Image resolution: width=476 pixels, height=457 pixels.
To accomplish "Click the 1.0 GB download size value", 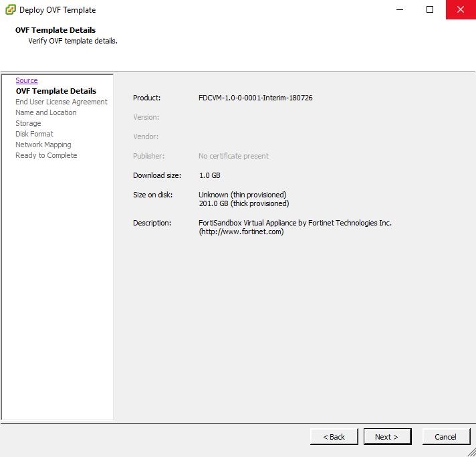I will tap(210, 175).
